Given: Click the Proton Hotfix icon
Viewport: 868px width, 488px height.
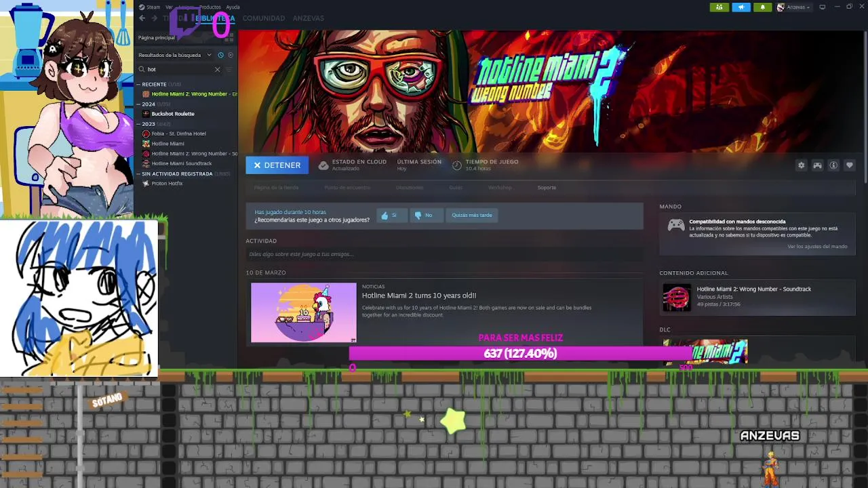Looking at the screenshot, I should point(146,183).
